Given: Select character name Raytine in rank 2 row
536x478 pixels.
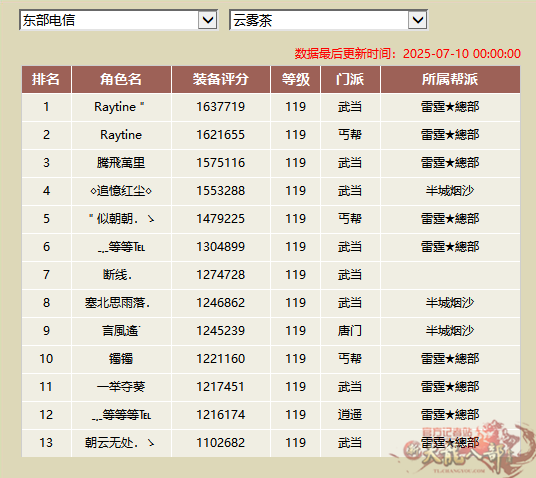Looking at the screenshot, I should coord(121,135).
